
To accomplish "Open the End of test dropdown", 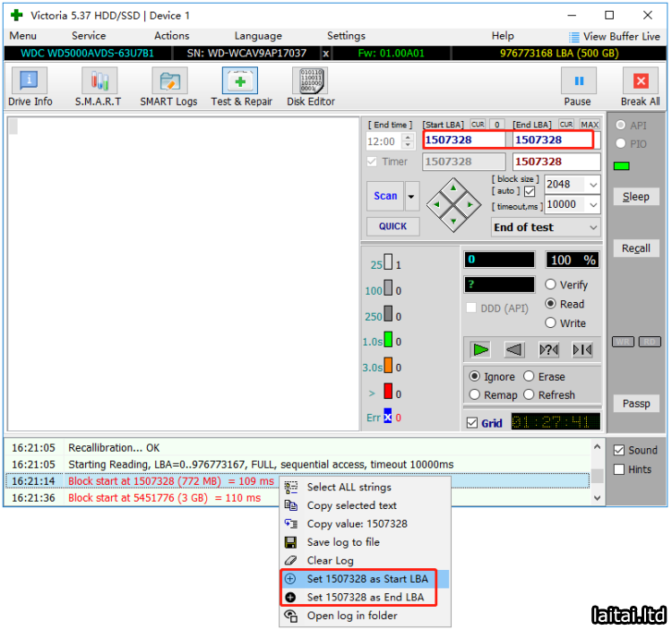I will (591, 228).
